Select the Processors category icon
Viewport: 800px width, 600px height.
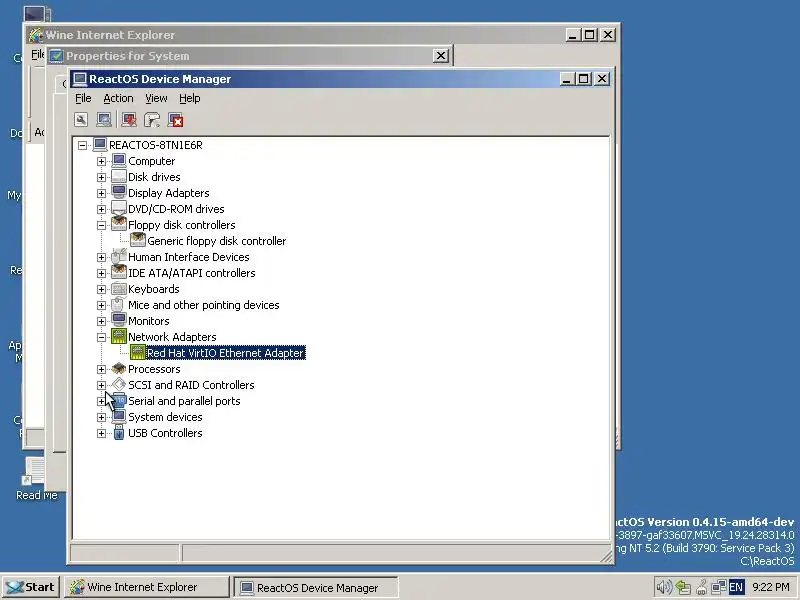118,368
